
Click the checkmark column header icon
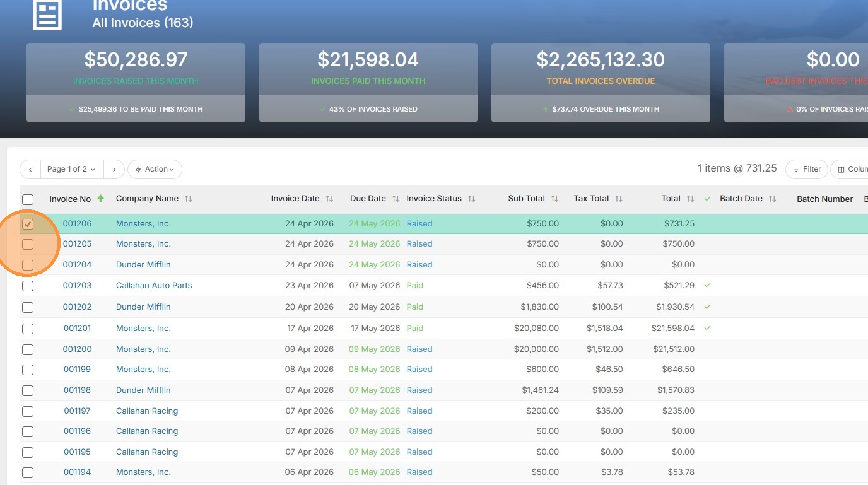[707, 199]
